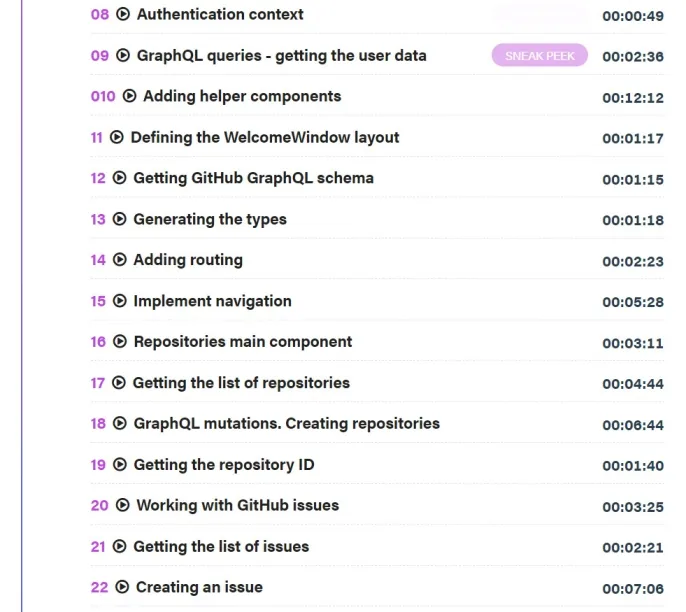The image size is (686, 612).
Task: Open lesson Working with GitHub issues
Action: (238, 505)
